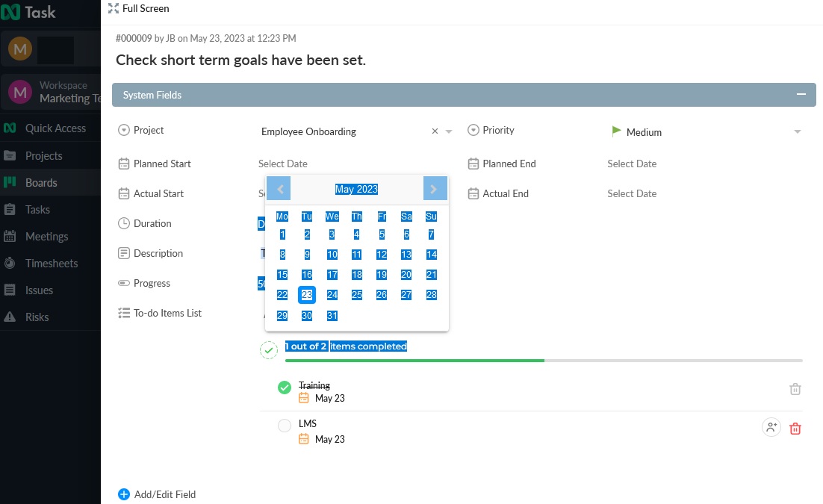Click the Workspace Marketing avatar
823x504 pixels.
(20, 92)
